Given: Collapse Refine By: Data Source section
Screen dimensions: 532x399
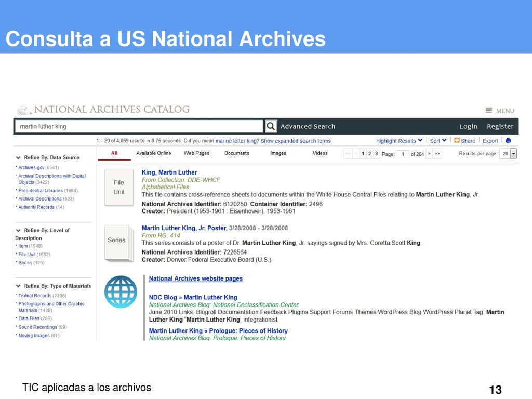Looking at the screenshot, I should (18, 158).
